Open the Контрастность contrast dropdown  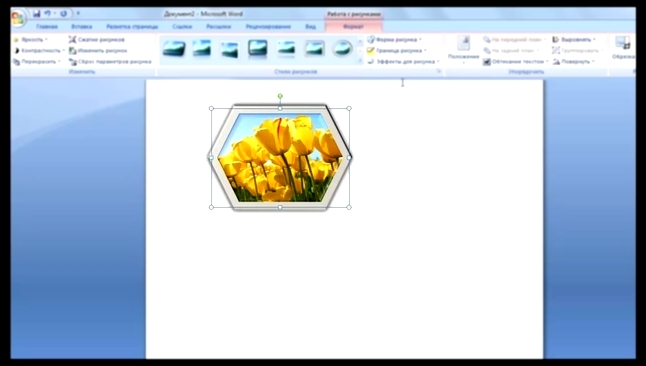(x=39, y=51)
